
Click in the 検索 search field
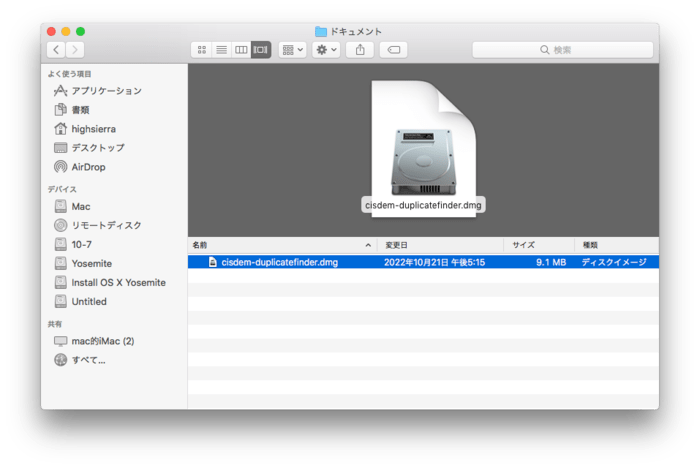click(562, 50)
